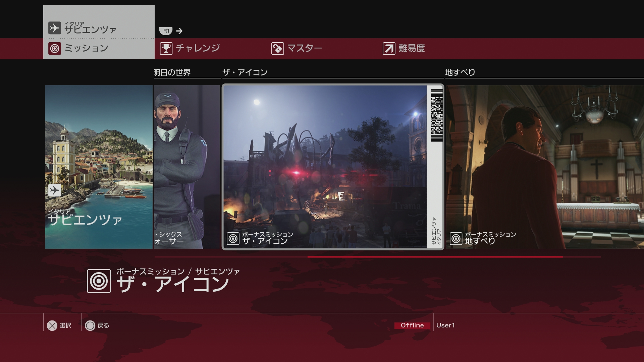
Task: Open the 難易度 difficulty tab
Action: pyautogui.click(x=412, y=48)
